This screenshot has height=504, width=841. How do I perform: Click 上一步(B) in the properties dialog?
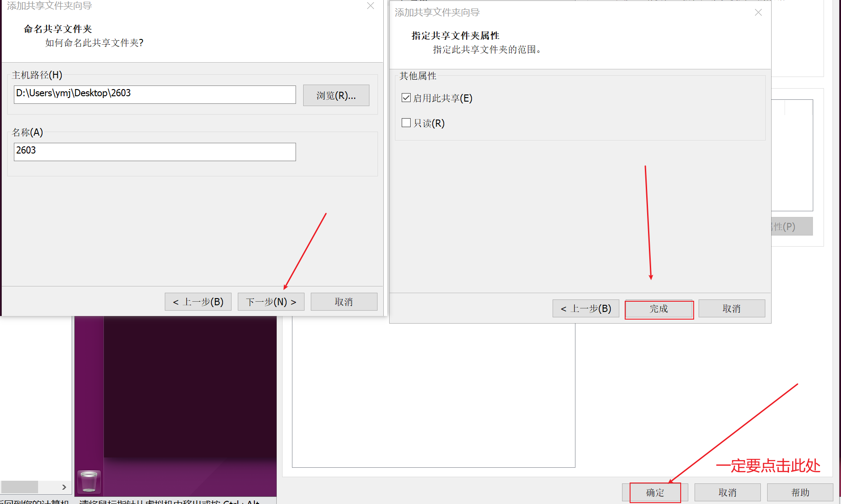pos(586,308)
